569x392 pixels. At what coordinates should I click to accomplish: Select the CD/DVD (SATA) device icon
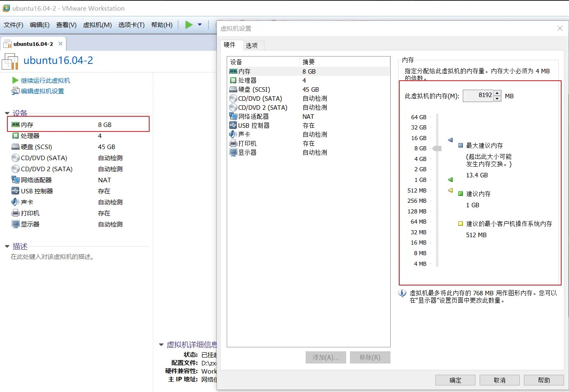(233, 98)
